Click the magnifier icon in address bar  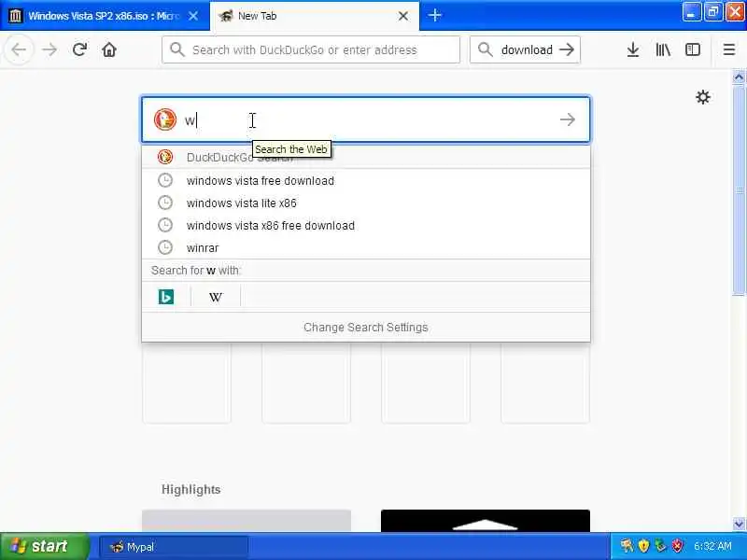pyautogui.click(x=176, y=49)
